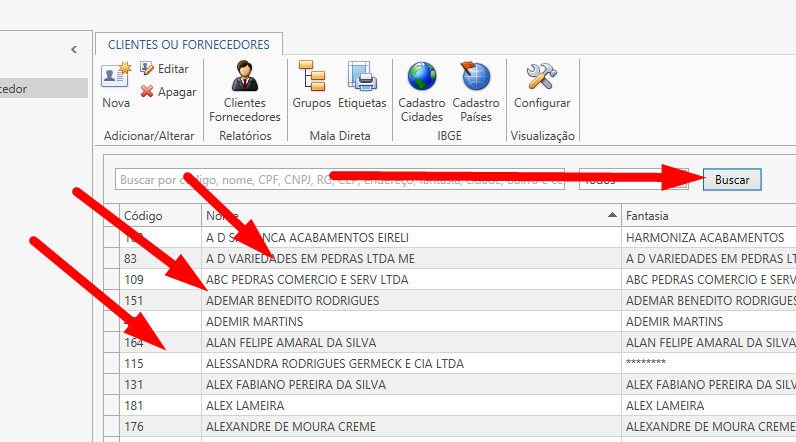Image resolution: width=796 pixels, height=442 pixels.
Task: Click the Nova new record icon
Action: pyautogui.click(x=116, y=77)
